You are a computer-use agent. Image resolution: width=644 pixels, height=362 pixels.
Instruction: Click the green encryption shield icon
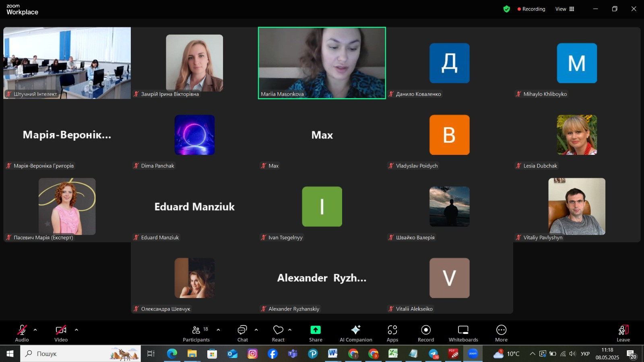[x=507, y=9]
